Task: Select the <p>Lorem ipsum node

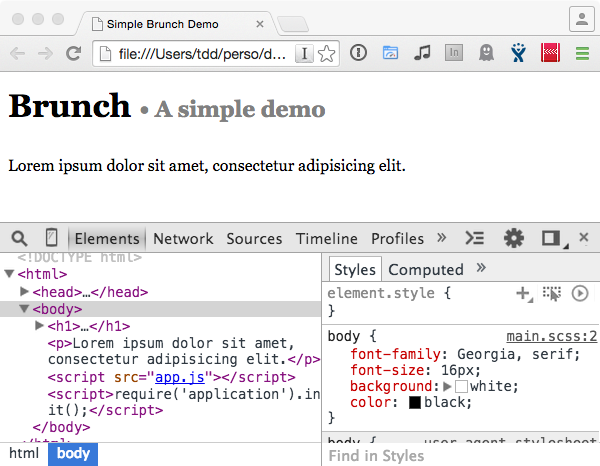Action: [x=183, y=351]
